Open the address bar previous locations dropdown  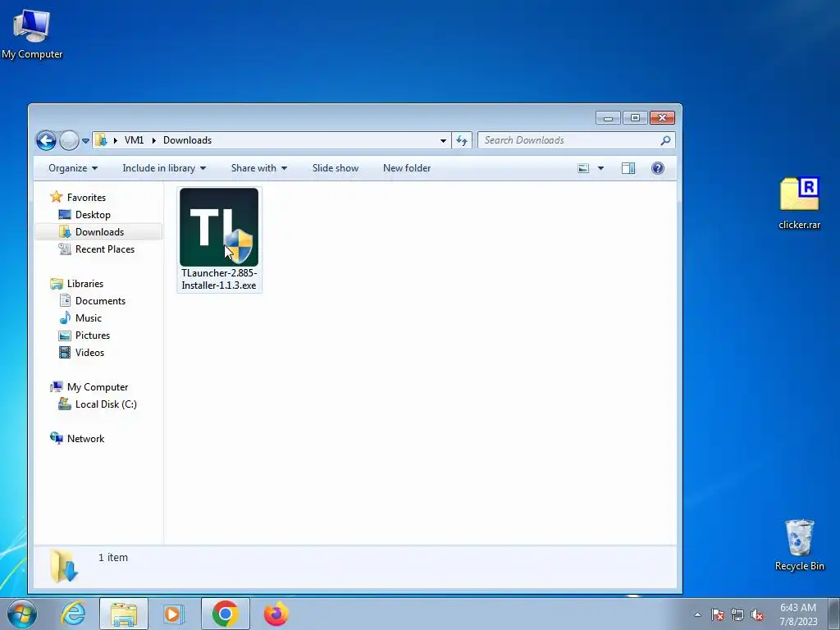pos(443,141)
